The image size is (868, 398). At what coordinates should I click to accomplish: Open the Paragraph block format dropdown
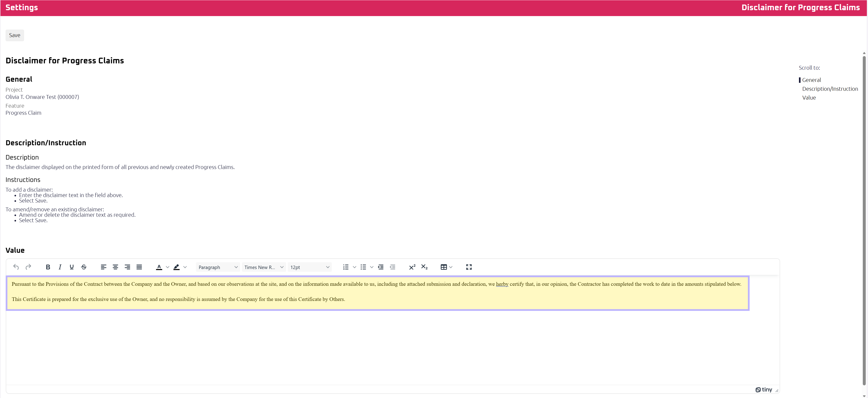pos(218,267)
